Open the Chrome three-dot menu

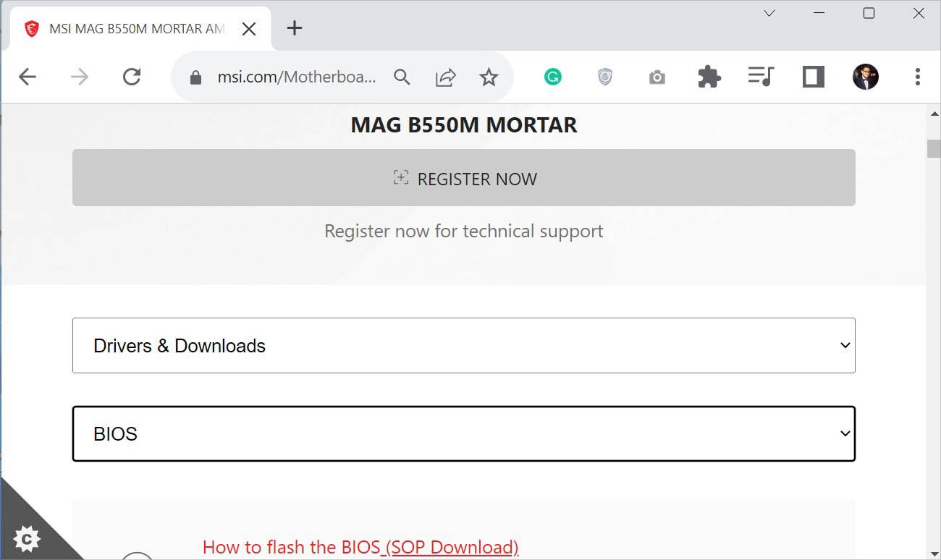point(917,77)
